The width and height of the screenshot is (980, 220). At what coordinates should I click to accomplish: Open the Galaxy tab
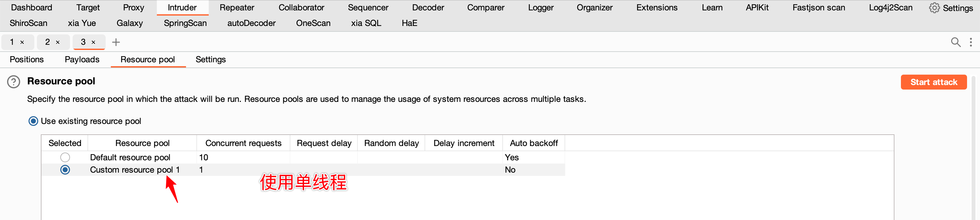(130, 23)
